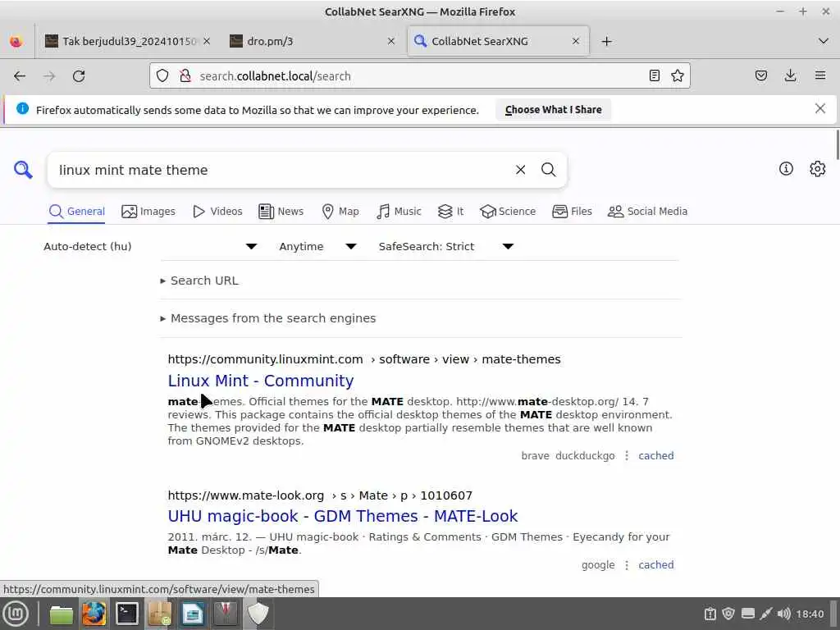Switch to Images search category
This screenshot has height=630, width=840.
148,212
